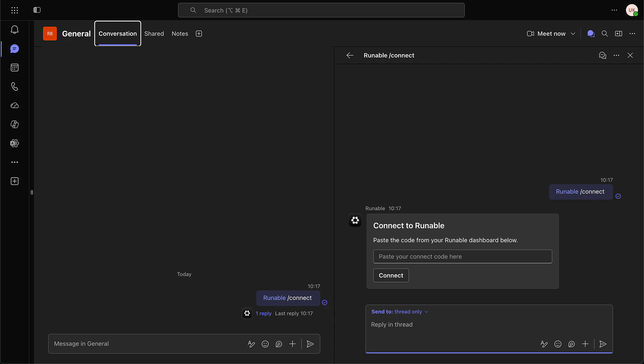This screenshot has width=644, height=364.
Task: Open the Calendar app in left rail
Action: click(x=15, y=68)
